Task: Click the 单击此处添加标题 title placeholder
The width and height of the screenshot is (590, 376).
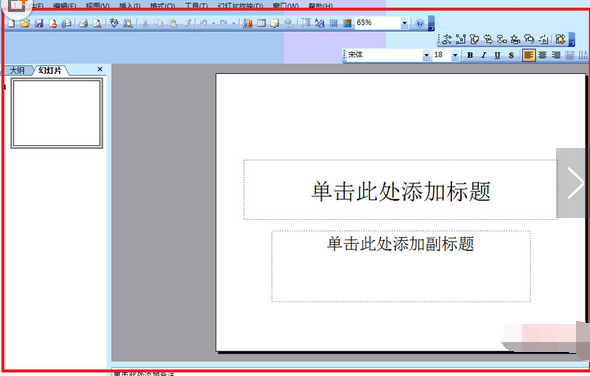Action: coord(400,190)
